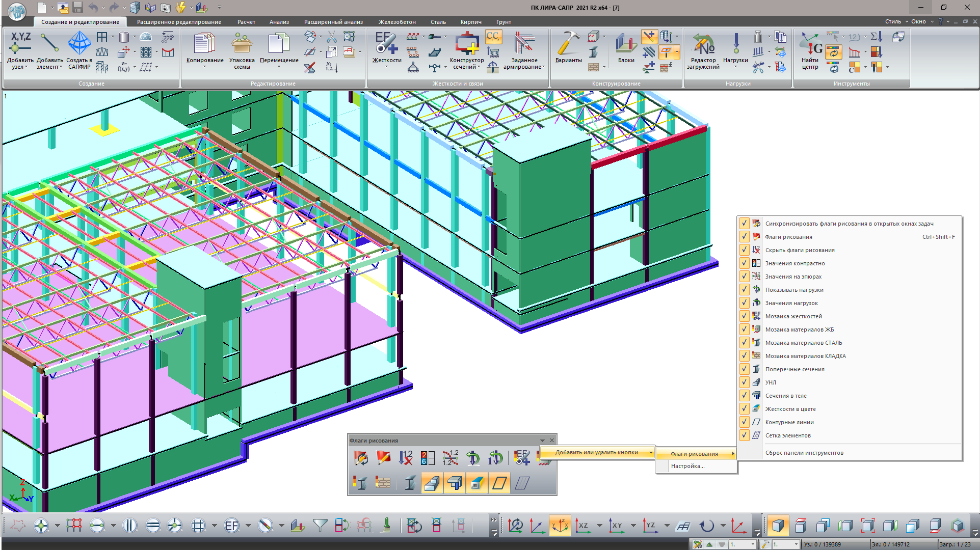Expand Флаги рисования submenu arrow
Screen dimensions: 980x550
[x=733, y=453]
